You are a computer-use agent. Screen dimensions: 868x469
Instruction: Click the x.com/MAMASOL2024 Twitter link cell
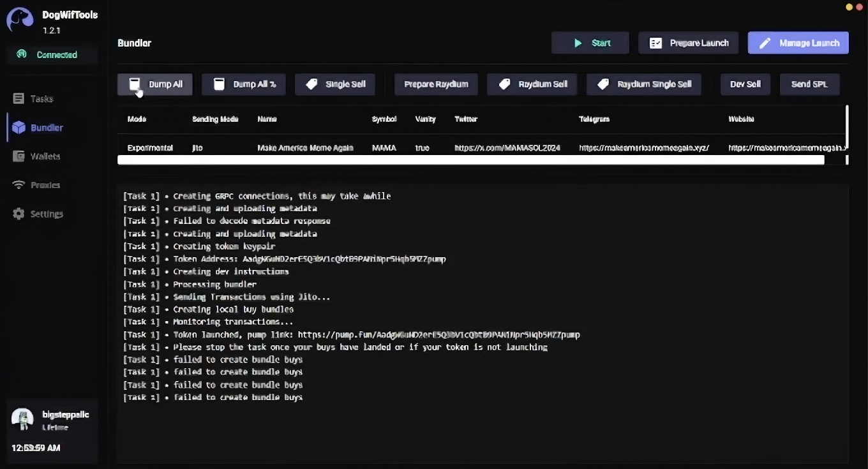click(x=507, y=147)
